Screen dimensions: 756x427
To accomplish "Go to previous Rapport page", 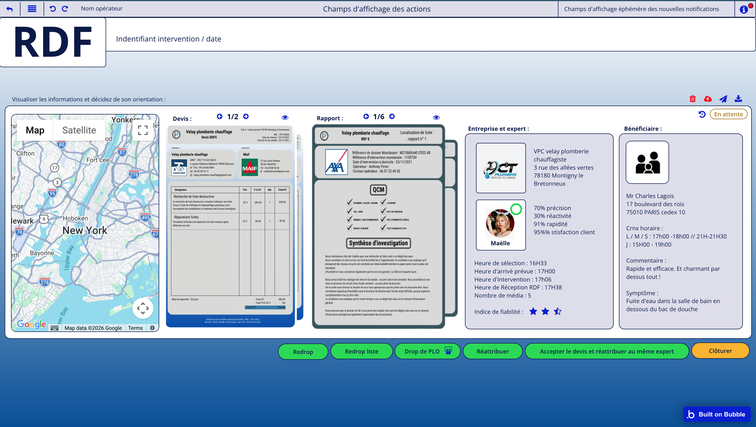I will pyautogui.click(x=366, y=116).
